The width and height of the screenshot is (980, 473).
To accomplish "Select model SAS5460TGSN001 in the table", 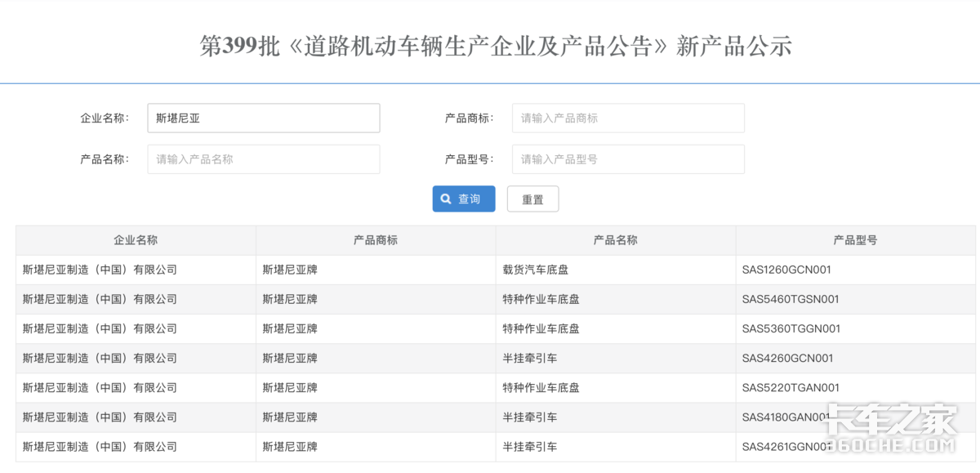I will pyautogui.click(x=790, y=299).
